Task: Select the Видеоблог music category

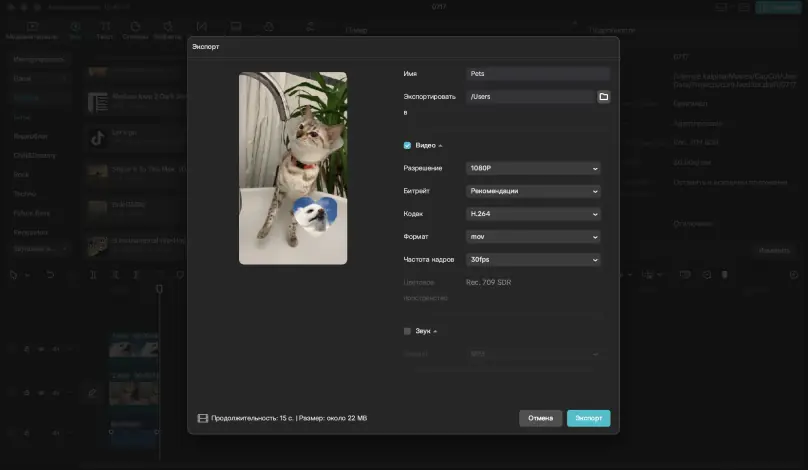Action: [x=31, y=136]
